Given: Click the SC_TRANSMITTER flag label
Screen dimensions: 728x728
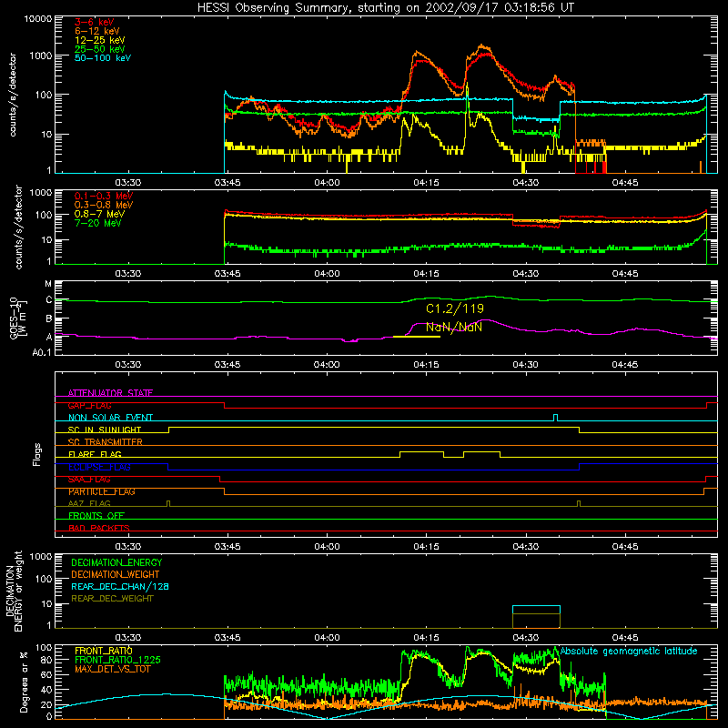Looking at the screenshot, I should click(105, 441).
